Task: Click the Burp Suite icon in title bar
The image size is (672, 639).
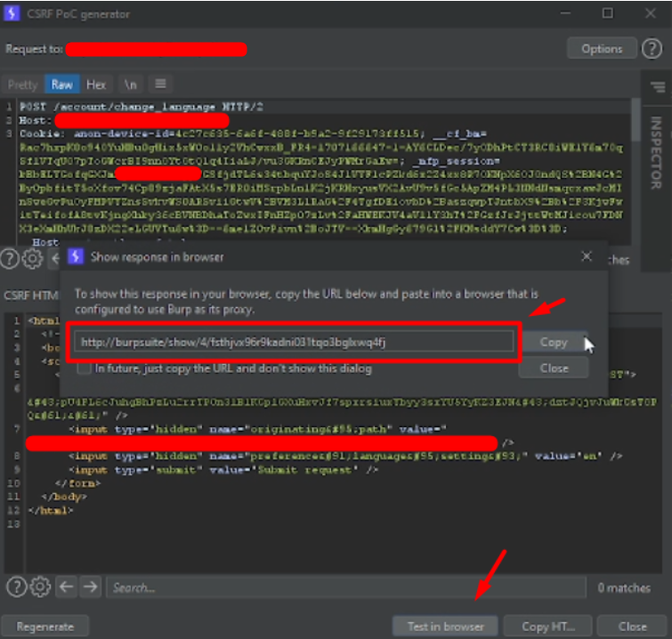Action: [x=12, y=13]
